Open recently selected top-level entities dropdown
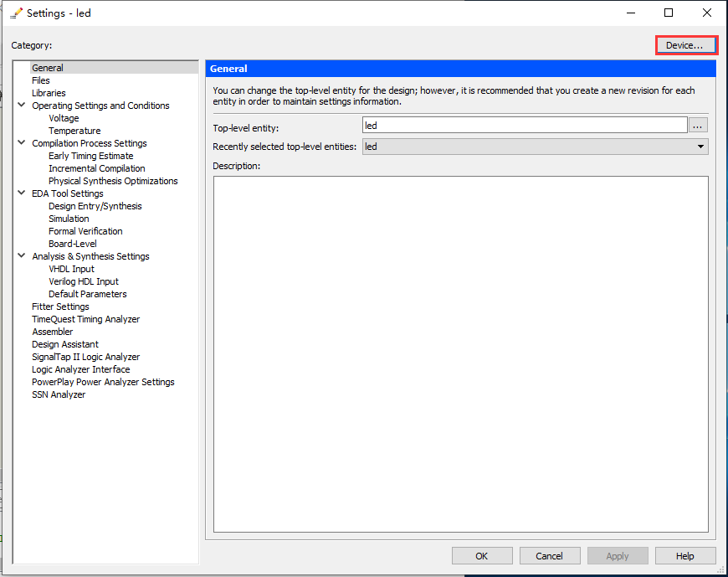This screenshot has width=728, height=577. pyautogui.click(x=700, y=147)
